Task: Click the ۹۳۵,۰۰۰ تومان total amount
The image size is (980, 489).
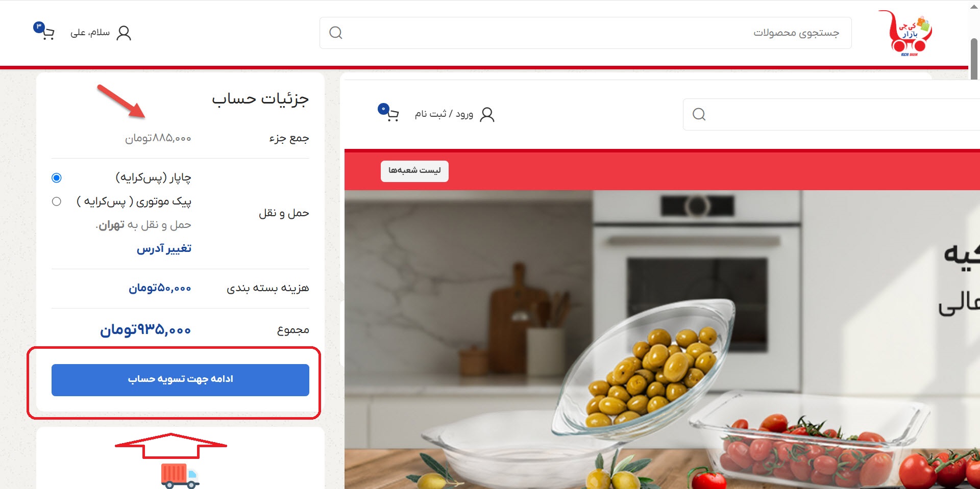Action: 145,330
